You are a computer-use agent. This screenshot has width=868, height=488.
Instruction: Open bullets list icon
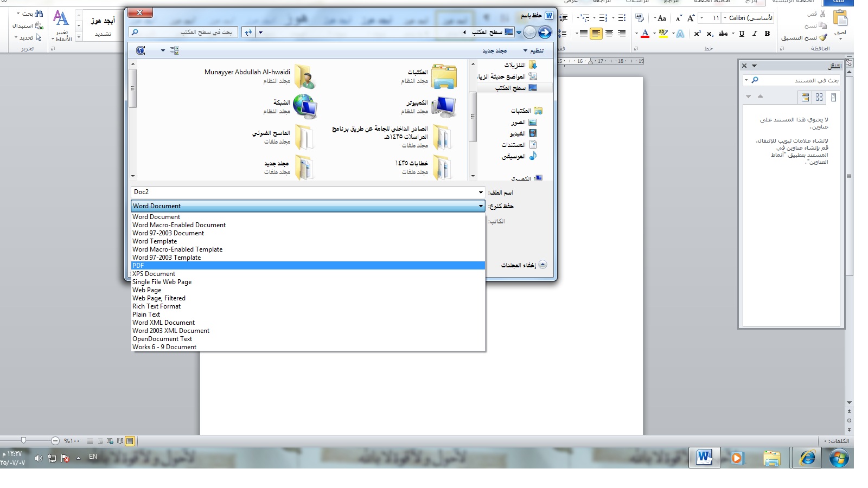[622, 18]
